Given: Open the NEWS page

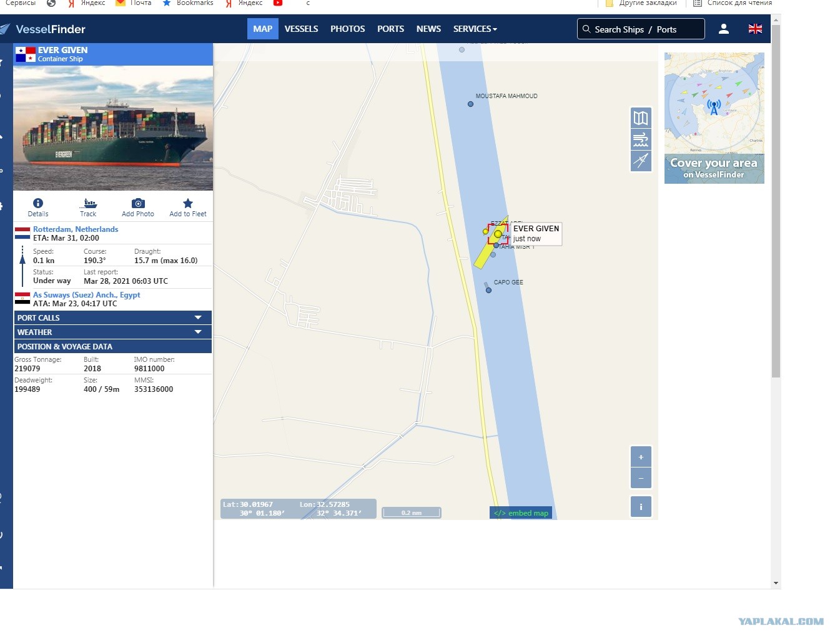Looking at the screenshot, I should click(428, 29).
